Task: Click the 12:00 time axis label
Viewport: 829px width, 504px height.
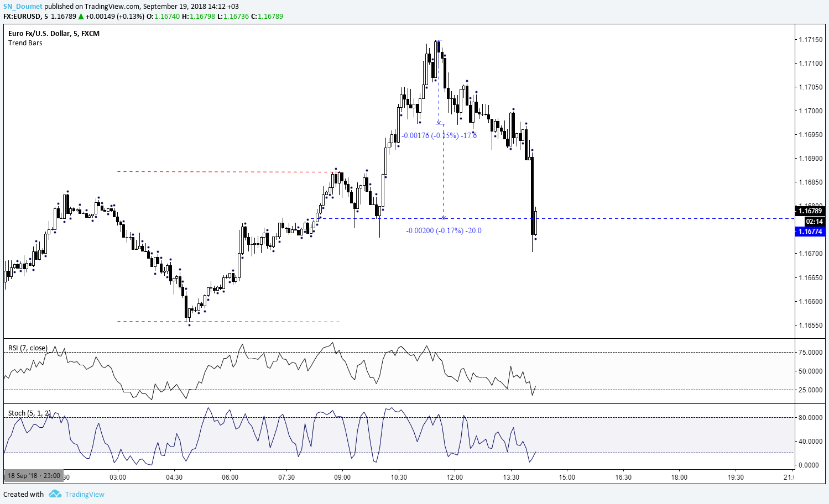Action: pos(455,477)
